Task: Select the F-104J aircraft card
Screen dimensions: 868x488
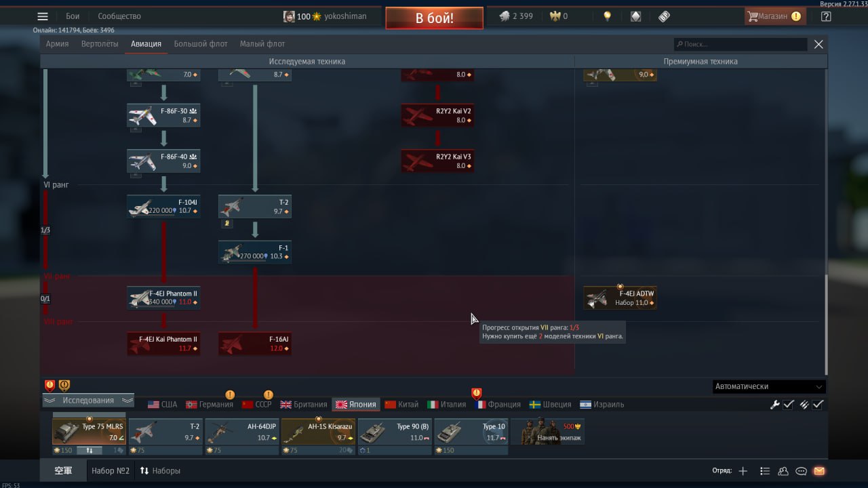Action: coord(163,207)
